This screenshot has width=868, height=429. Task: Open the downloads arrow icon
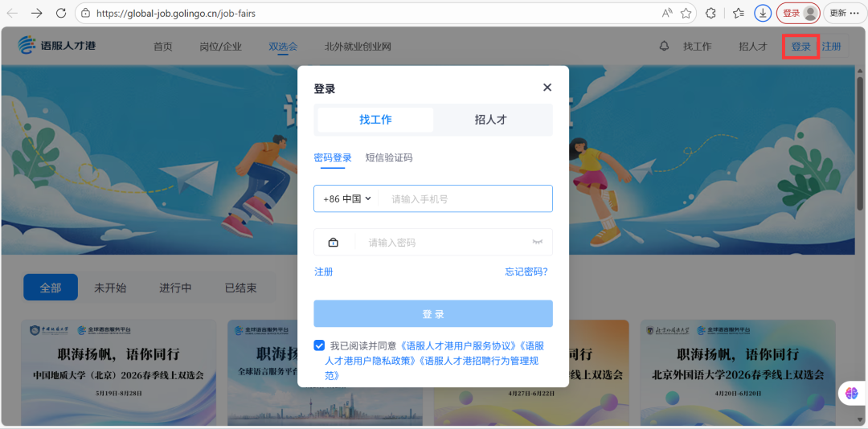[763, 14]
